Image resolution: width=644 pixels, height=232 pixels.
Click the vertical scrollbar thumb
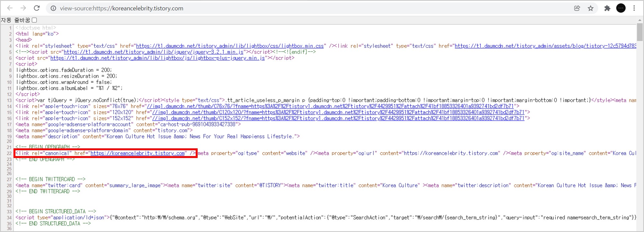click(x=640, y=32)
